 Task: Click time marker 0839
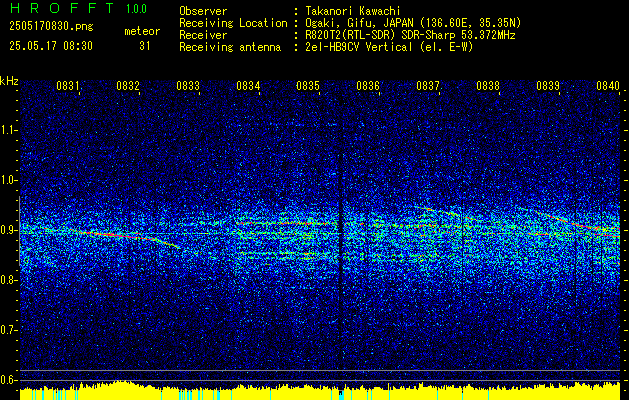[548, 85]
